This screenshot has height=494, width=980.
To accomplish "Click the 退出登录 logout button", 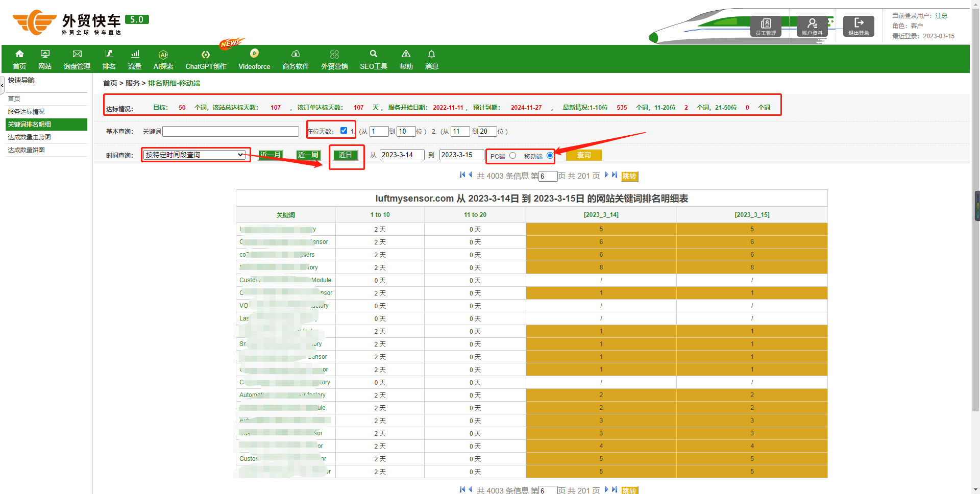I will (859, 26).
